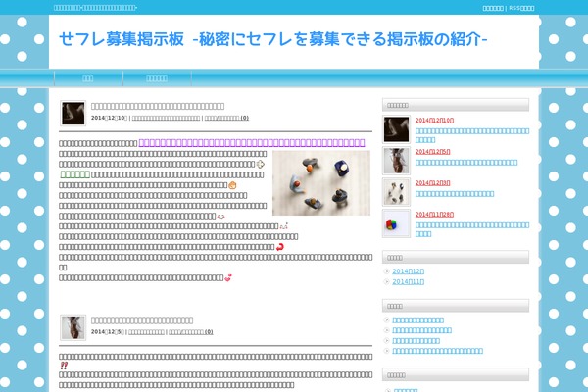Image resolution: width=588 pixels, height=392 pixels.
Task: Click the category link under the 2014/12/5 post title
Action: pyautogui.click(x=146, y=332)
